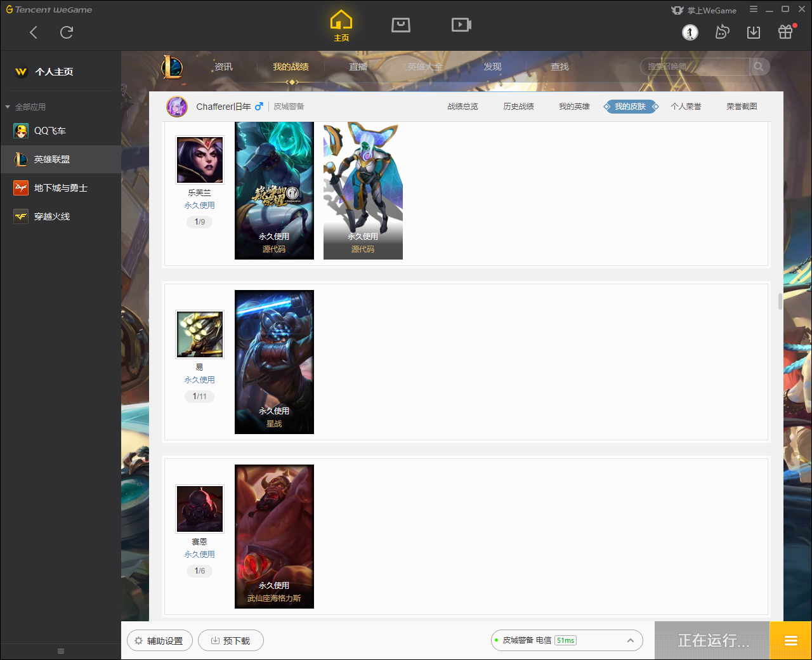Click the 1/6 skin count badge
The height and width of the screenshot is (660, 812).
tap(200, 571)
